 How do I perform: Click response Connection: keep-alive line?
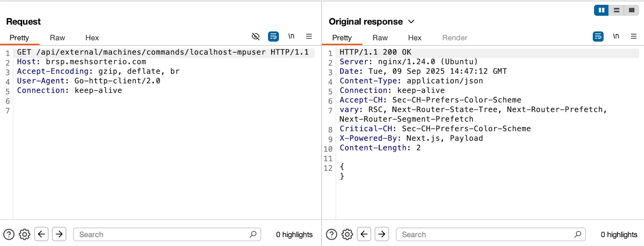392,91
